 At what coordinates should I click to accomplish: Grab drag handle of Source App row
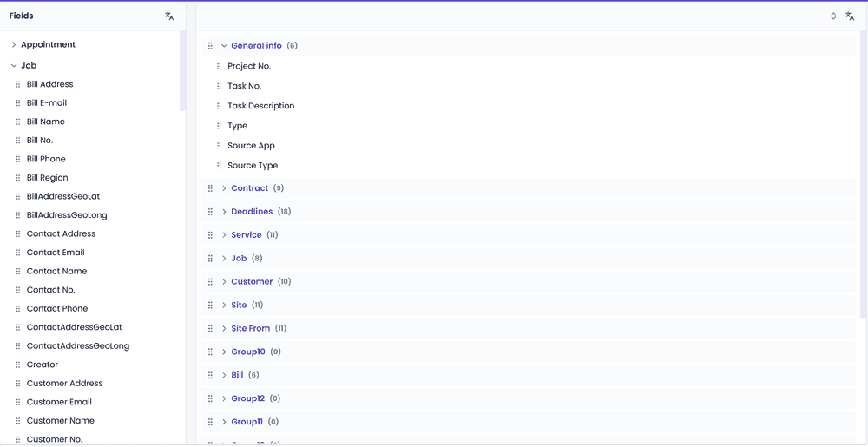point(220,146)
